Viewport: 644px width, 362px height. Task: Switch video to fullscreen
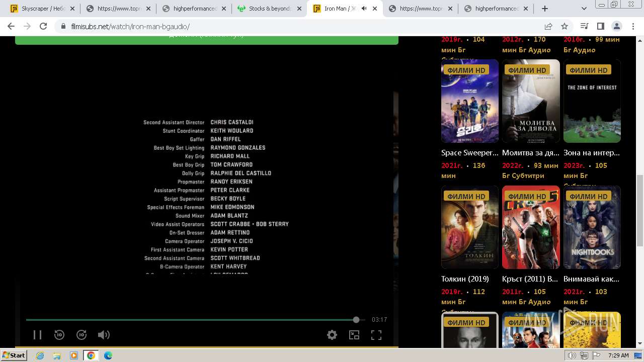click(x=376, y=335)
